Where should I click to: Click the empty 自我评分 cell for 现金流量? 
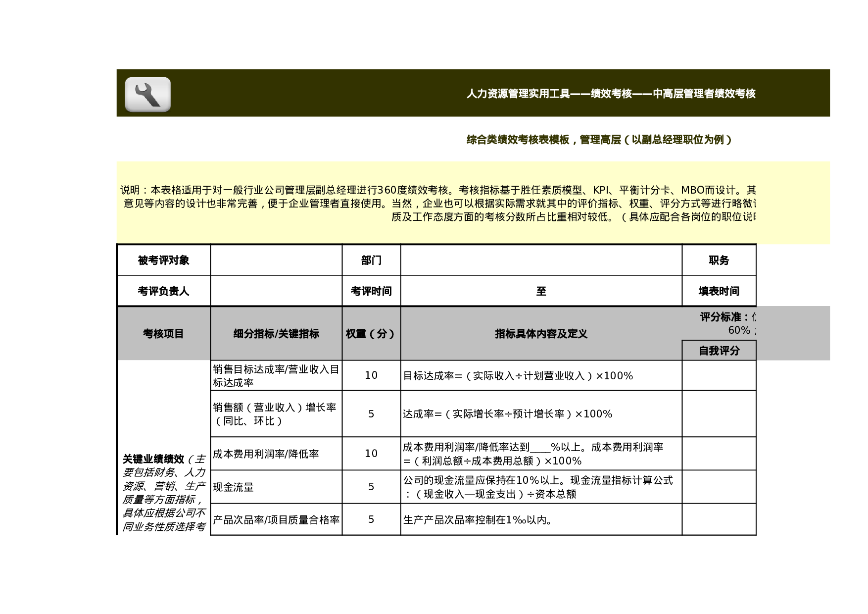(719, 487)
